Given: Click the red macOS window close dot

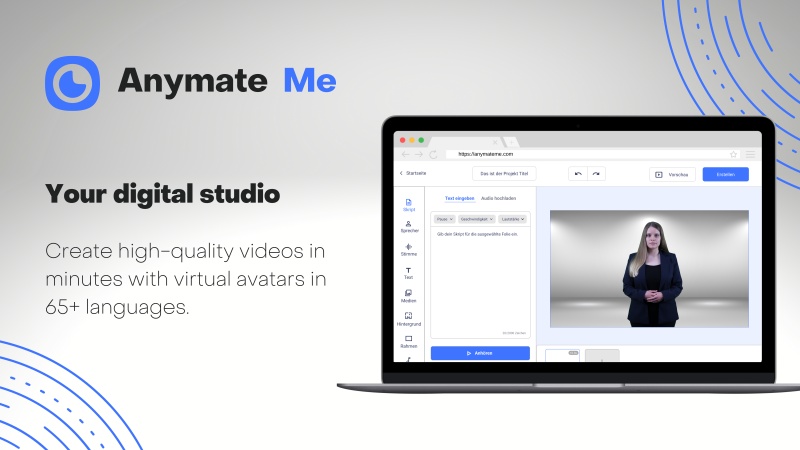Looking at the screenshot, I should (x=403, y=140).
